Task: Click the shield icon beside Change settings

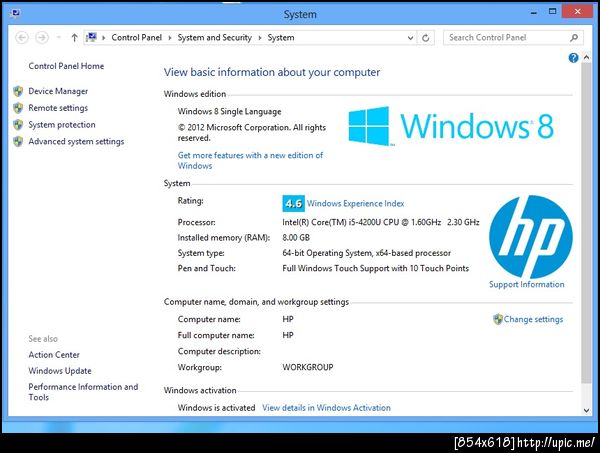Action: pyautogui.click(x=498, y=319)
